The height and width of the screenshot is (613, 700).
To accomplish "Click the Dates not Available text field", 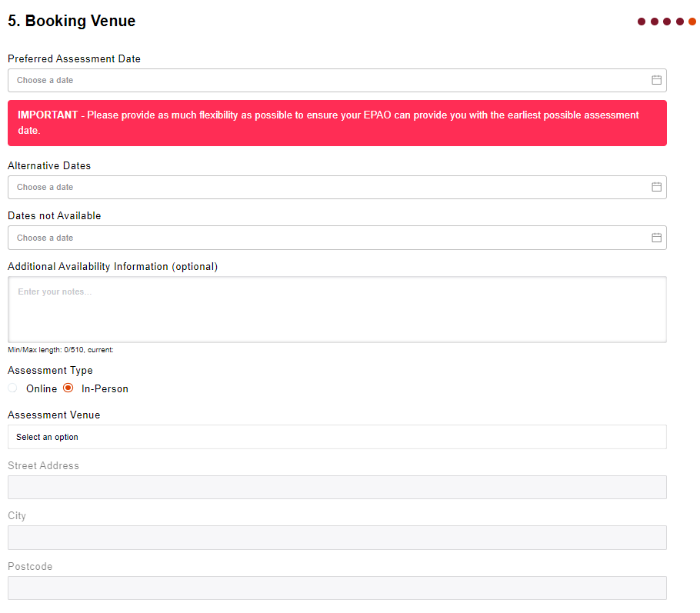I will point(323,238).
